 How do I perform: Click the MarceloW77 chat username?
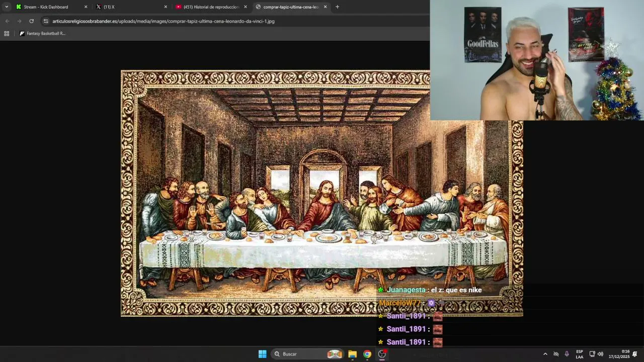(400, 303)
